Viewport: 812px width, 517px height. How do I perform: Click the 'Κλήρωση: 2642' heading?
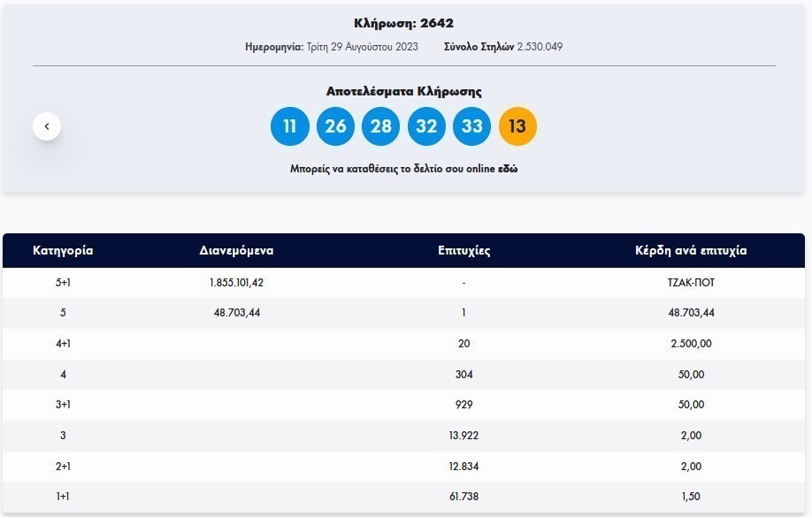coord(403,23)
